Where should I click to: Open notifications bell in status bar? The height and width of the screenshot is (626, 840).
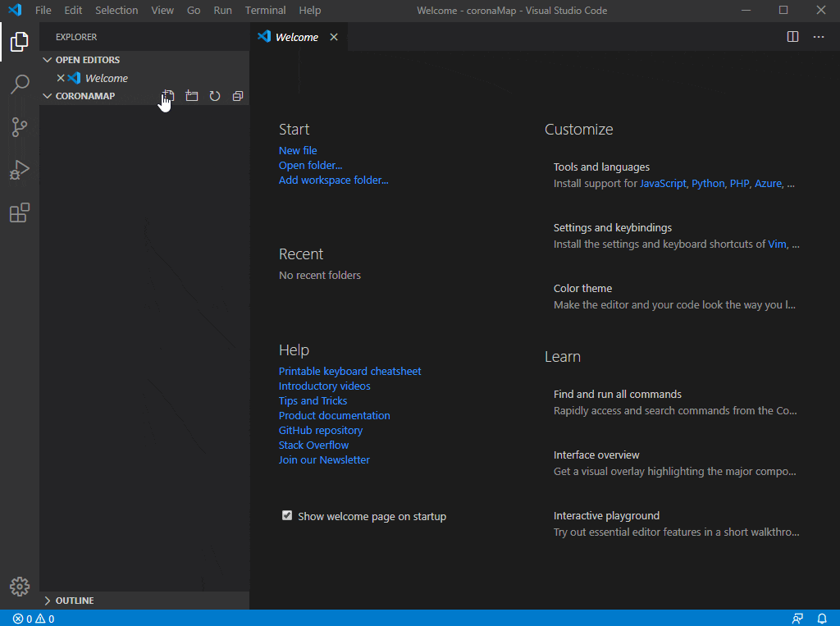[x=822, y=619]
